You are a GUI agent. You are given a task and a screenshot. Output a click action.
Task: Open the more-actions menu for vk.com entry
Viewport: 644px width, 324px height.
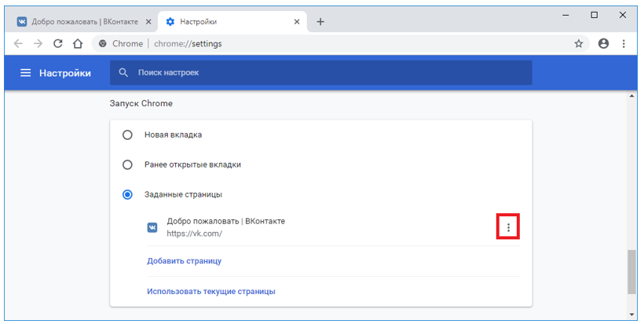pyautogui.click(x=508, y=227)
